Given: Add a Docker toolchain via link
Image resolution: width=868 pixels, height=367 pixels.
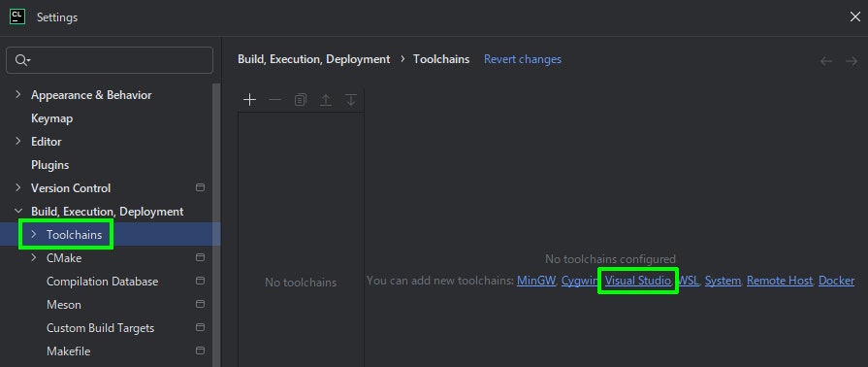Looking at the screenshot, I should click(x=836, y=281).
